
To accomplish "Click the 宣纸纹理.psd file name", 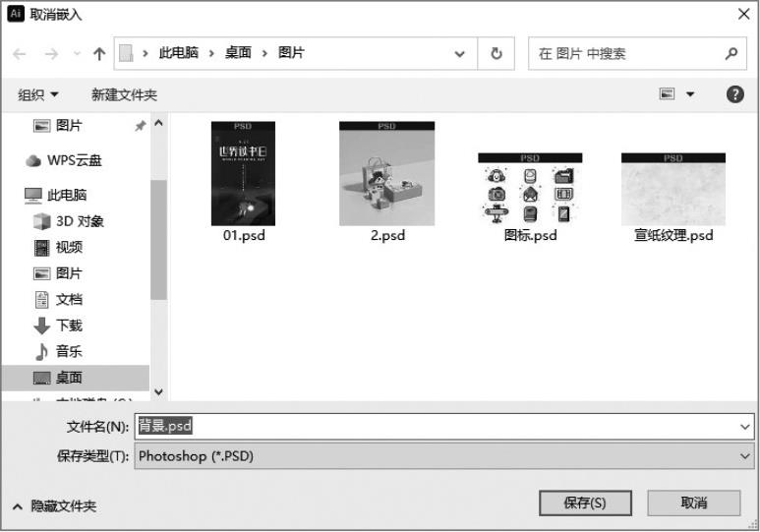I will point(673,235).
